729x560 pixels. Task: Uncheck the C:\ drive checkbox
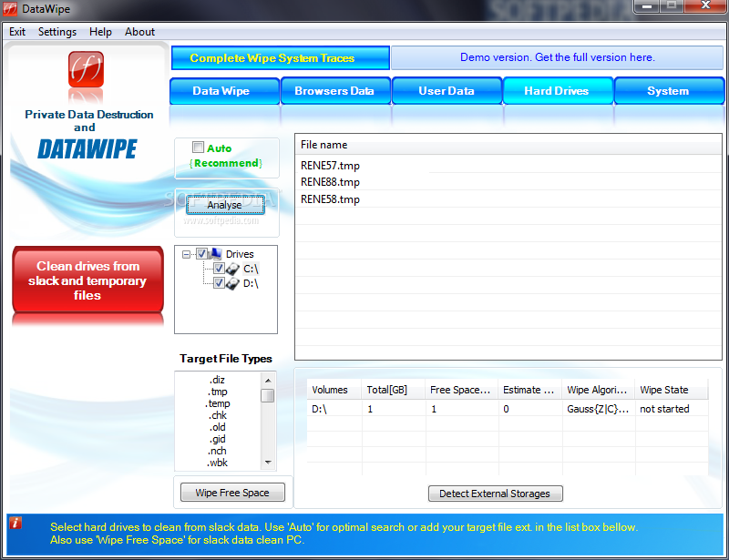219,268
